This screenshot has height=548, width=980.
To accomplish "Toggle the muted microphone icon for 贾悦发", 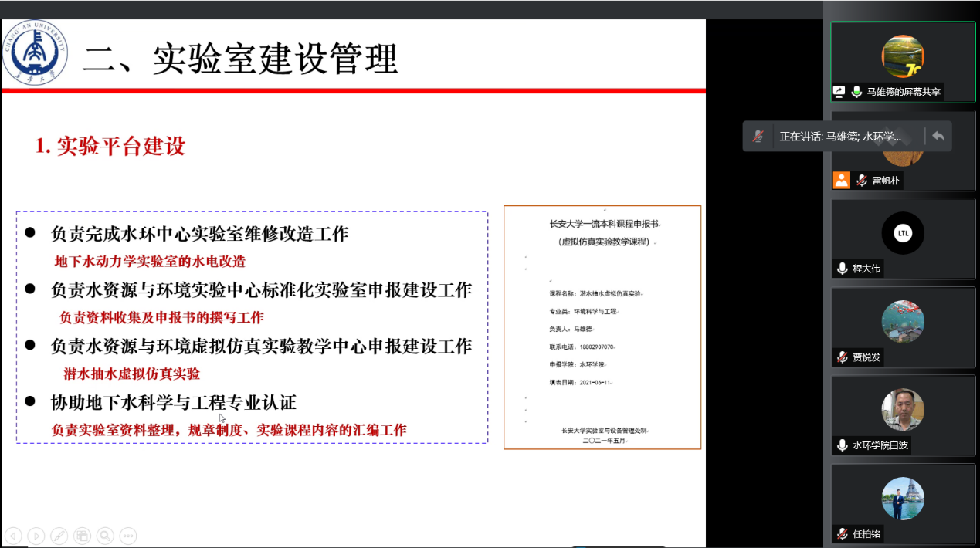I will tap(842, 357).
